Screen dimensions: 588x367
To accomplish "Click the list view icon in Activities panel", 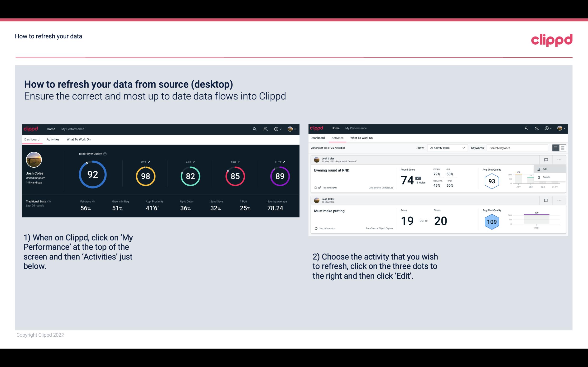I will 556,148.
